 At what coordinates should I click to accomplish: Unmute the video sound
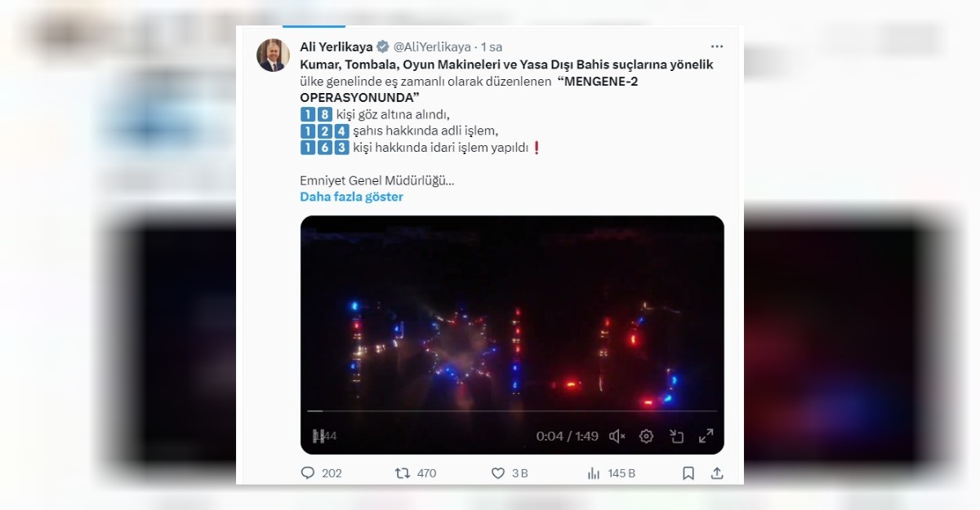pos(617,437)
